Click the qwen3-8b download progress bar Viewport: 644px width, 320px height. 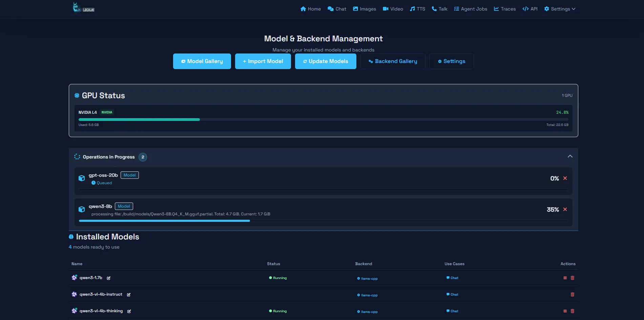tap(323, 221)
